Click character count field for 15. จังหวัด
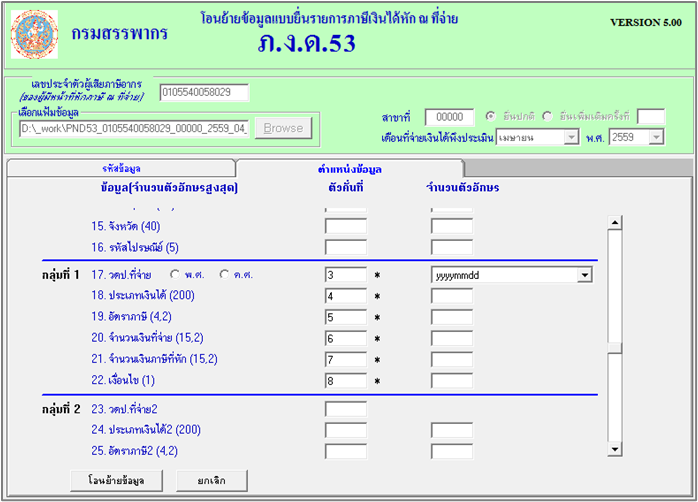 [x=452, y=226]
